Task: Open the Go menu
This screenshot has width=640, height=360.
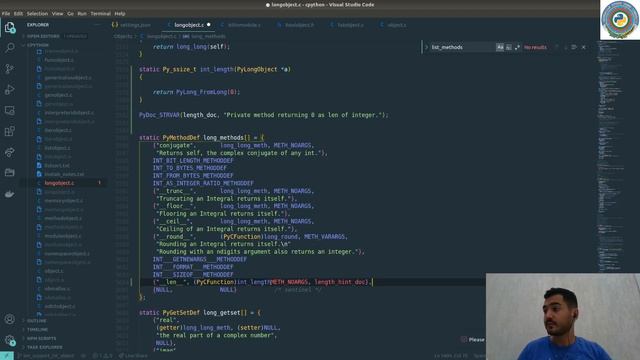Action: (70, 13)
